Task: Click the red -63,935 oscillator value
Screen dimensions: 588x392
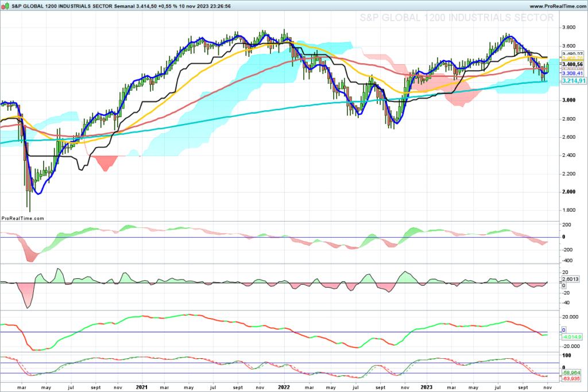Action: coord(571,378)
